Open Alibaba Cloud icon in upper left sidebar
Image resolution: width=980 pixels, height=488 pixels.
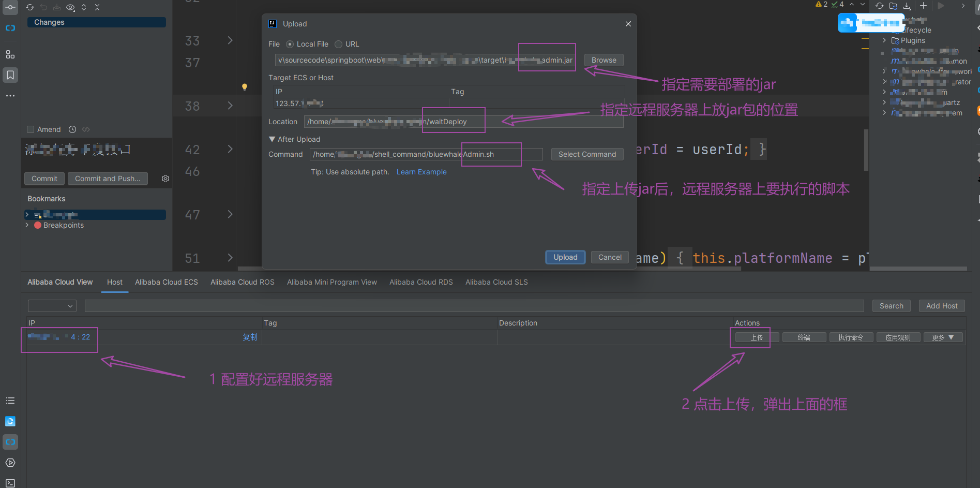[10, 28]
